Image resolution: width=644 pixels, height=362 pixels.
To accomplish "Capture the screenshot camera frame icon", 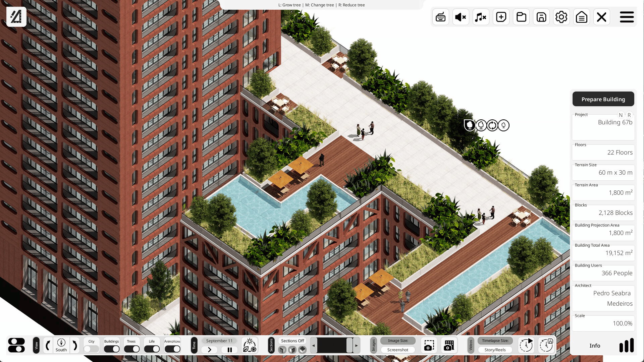I will (429, 345).
